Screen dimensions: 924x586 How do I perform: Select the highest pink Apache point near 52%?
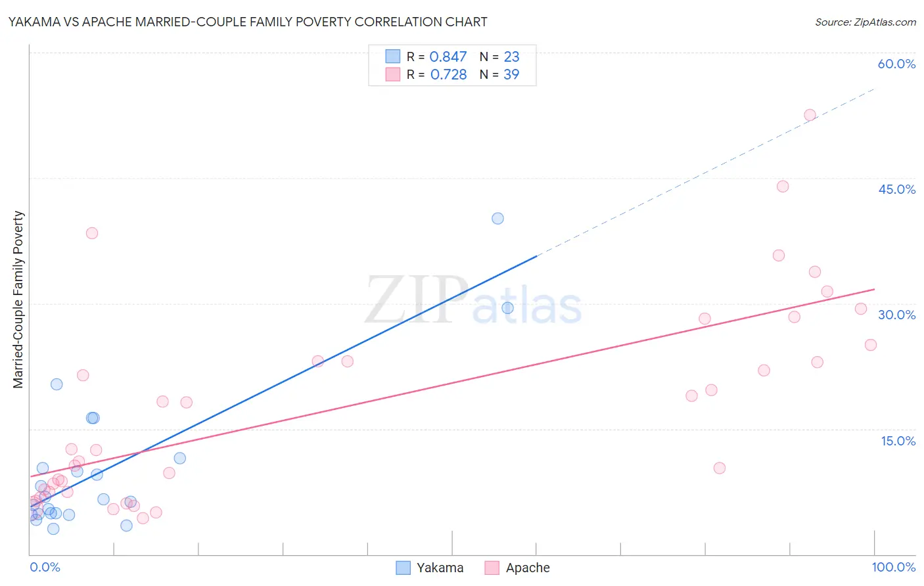click(x=810, y=115)
